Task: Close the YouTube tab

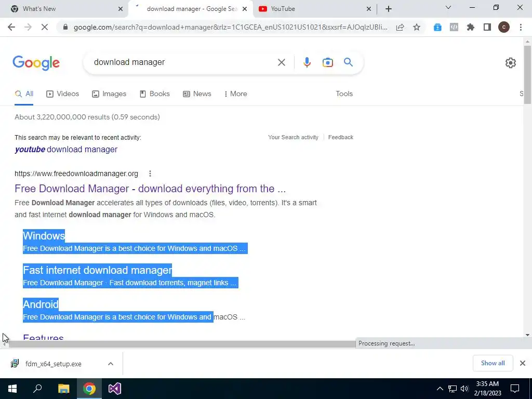Action: pos(369,9)
